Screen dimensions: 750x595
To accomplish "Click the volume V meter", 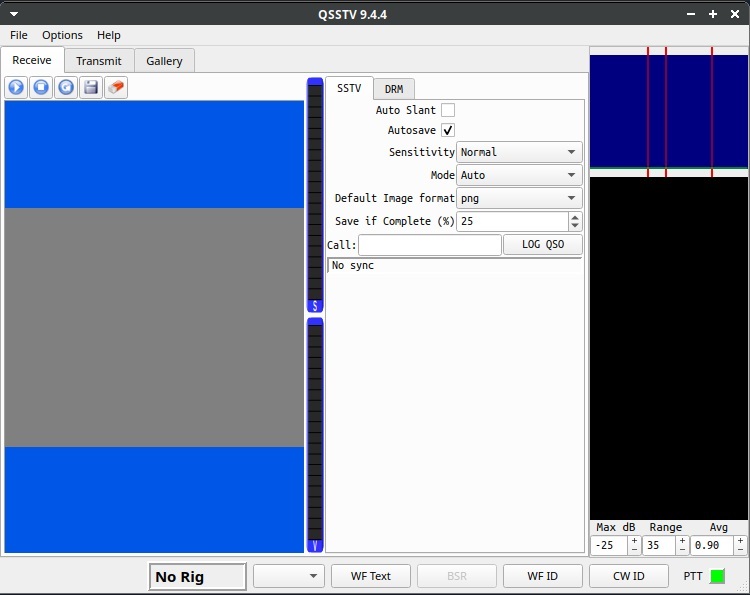I will 315,435.
